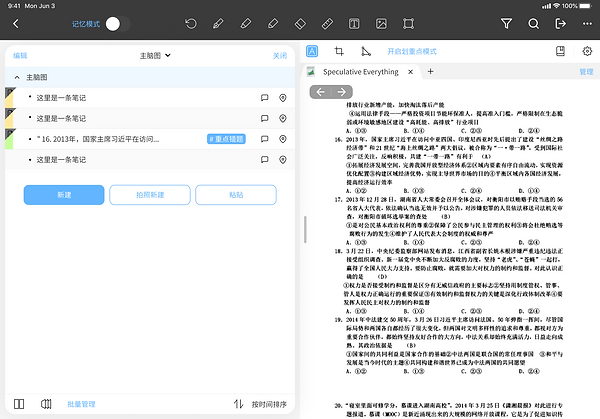Navigate back with the left arrow in document
600x419 pixels.
point(321,92)
